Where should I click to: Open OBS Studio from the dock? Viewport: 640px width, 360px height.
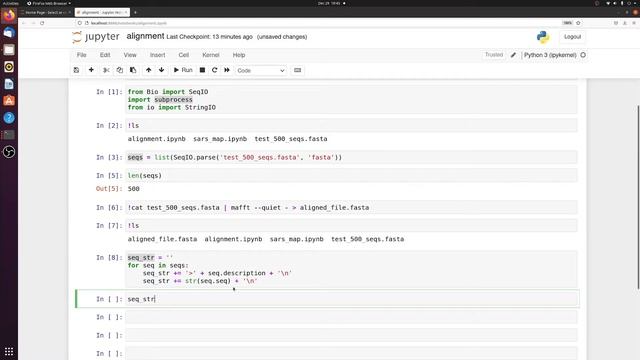pyautogui.click(x=9, y=152)
